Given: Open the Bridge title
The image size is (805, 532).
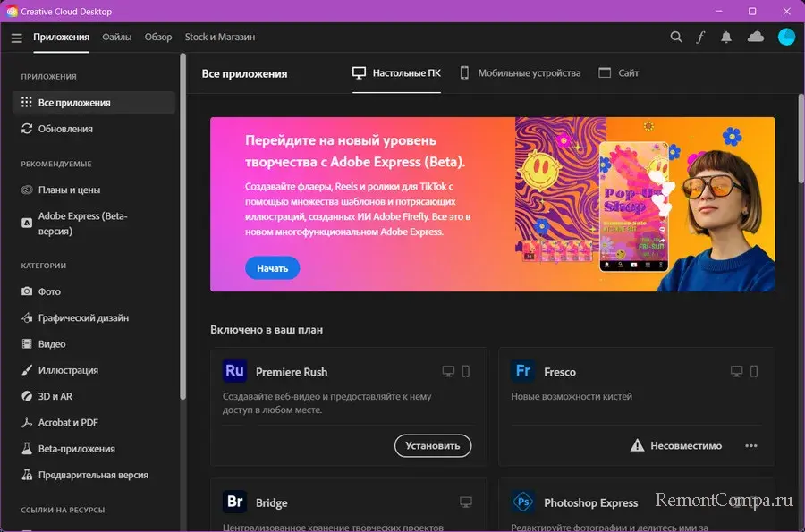Looking at the screenshot, I should (272, 502).
